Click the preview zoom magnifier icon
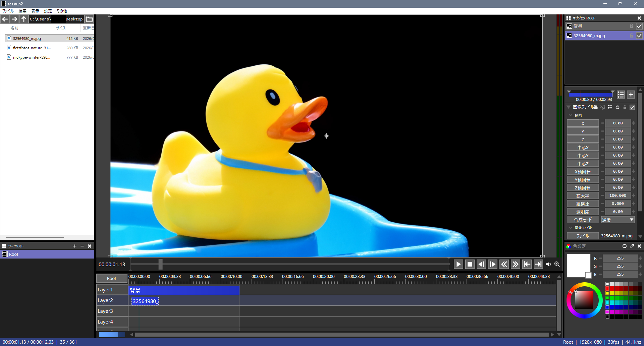 pyautogui.click(x=557, y=264)
